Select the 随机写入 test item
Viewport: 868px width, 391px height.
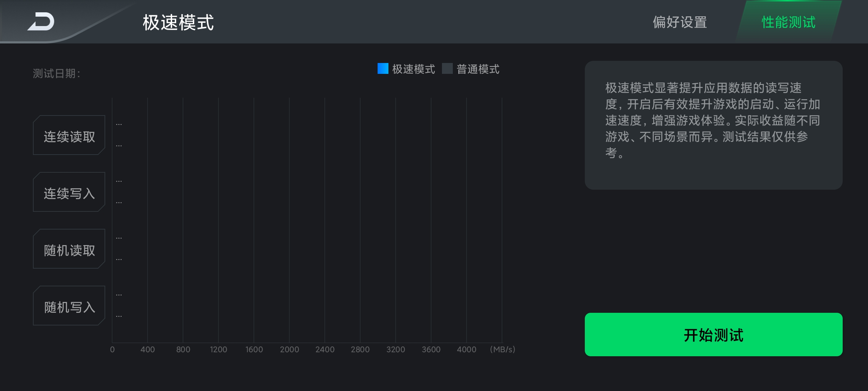point(69,306)
